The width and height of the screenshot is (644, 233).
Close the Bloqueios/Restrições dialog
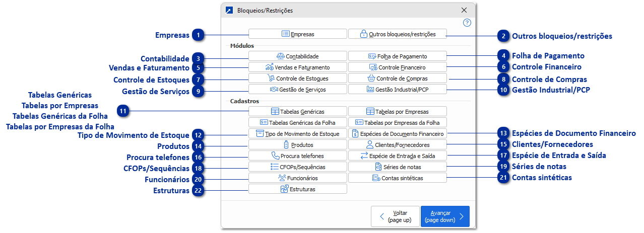point(464,10)
